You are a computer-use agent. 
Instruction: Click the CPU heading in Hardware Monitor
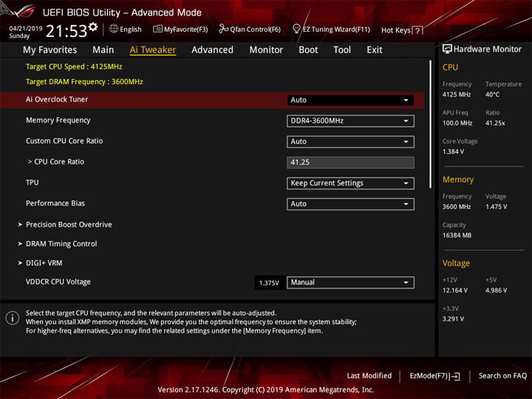[x=450, y=67]
